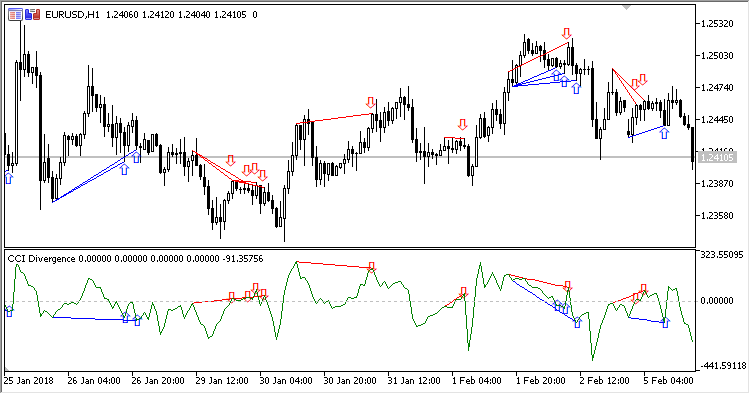750x394 pixels.
Task: Click the 1.24740 price scale label
Action: 717,88
